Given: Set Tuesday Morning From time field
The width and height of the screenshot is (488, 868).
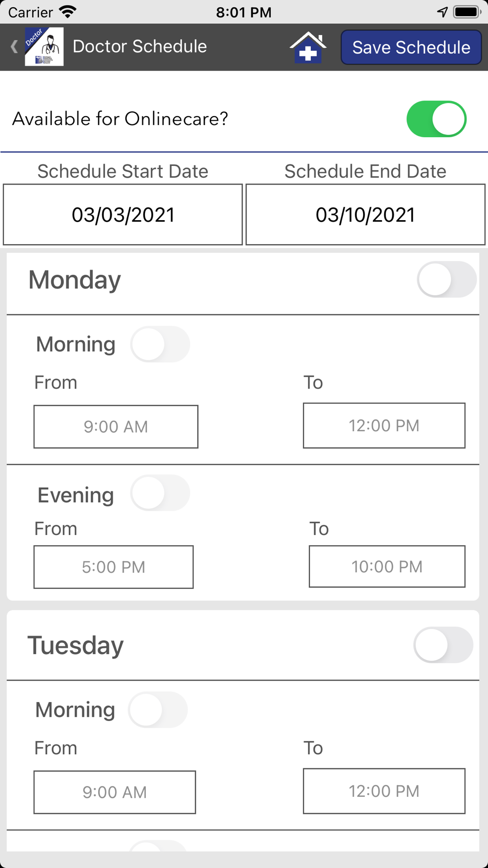Looking at the screenshot, I should click(x=115, y=792).
